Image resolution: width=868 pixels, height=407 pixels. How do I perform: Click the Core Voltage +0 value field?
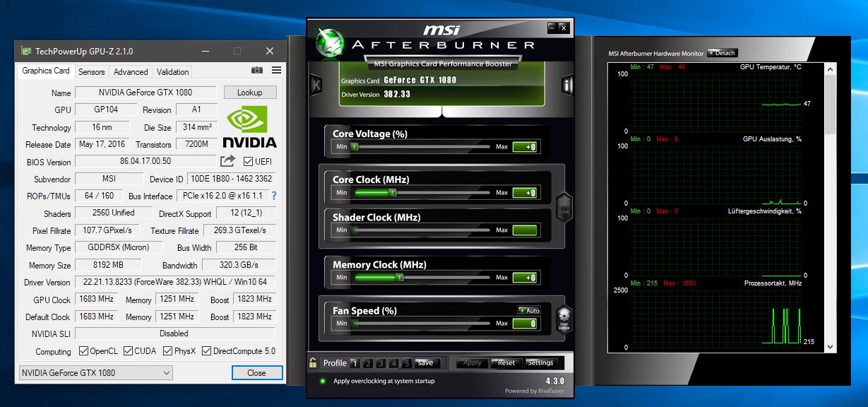(525, 147)
